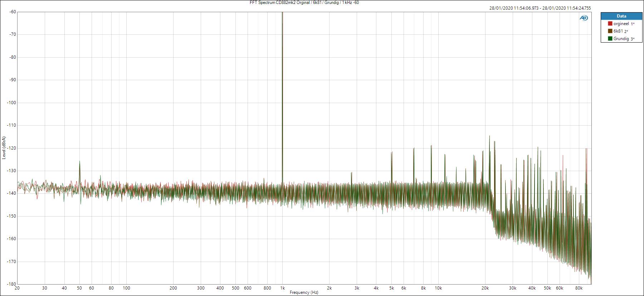Select the orgineel trace label in legend
Image resolution: width=644 pixels, height=296 pixels.
coord(621,24)
